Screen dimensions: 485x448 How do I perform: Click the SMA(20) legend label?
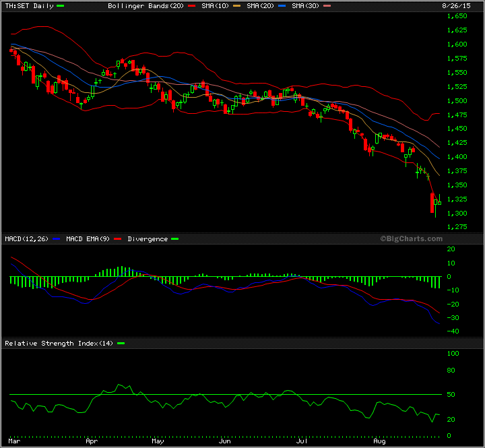tap(260, 6)
